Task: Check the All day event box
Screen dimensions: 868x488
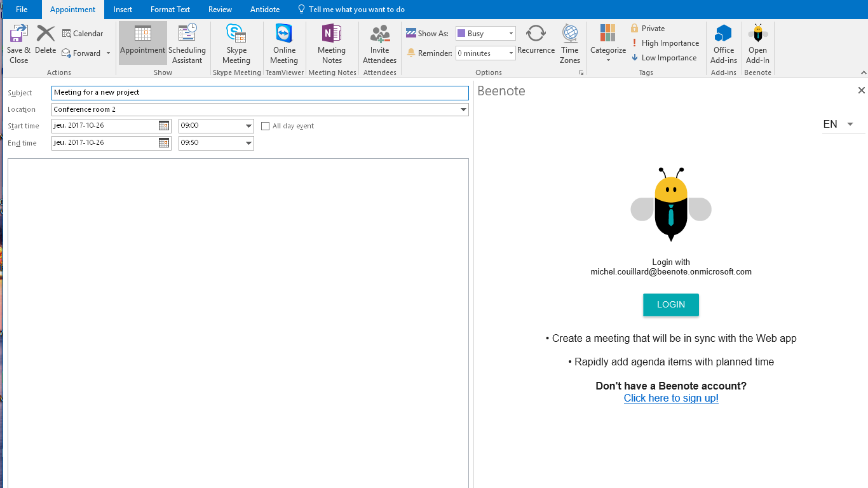Action: click(x=266, y=126)
